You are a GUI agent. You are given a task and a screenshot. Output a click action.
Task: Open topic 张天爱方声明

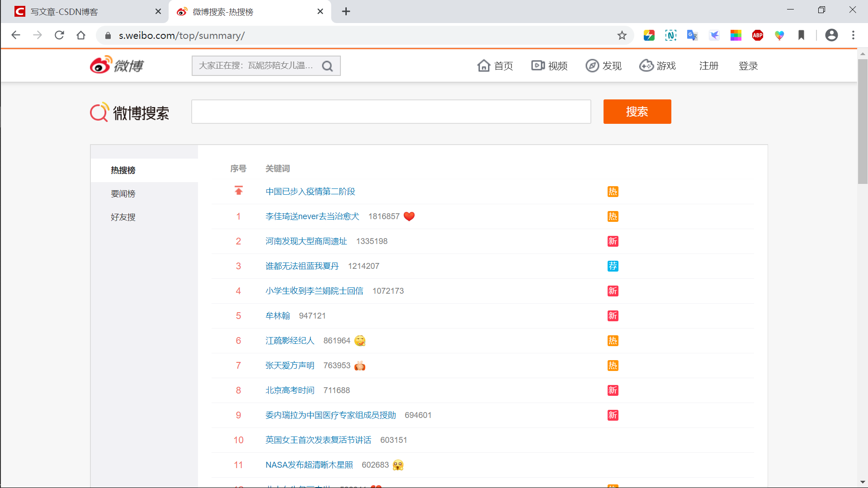point(290,366)
